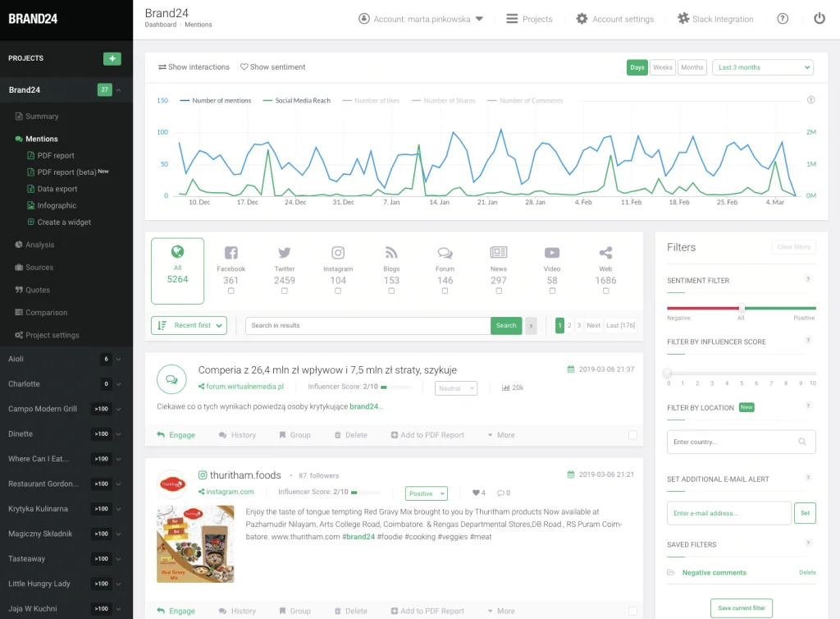Click the power logout icon in header
The image size is (840, 619).
(819, 19)
